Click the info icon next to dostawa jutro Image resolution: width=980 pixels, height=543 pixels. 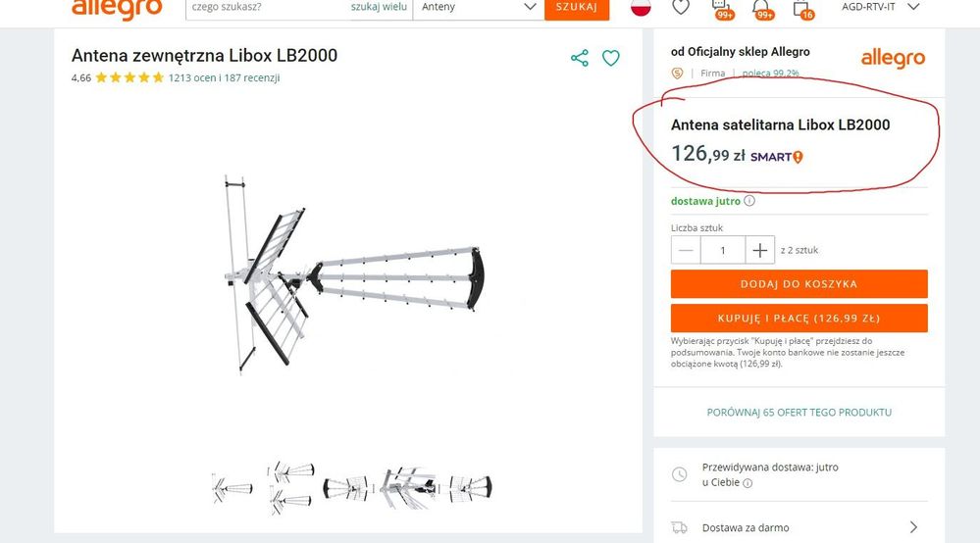[x=749, y=201]
